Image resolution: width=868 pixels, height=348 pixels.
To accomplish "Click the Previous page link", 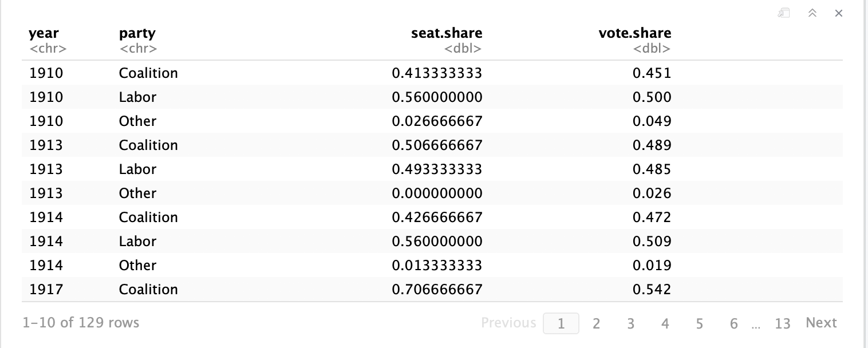I will (x=508, y=323).
